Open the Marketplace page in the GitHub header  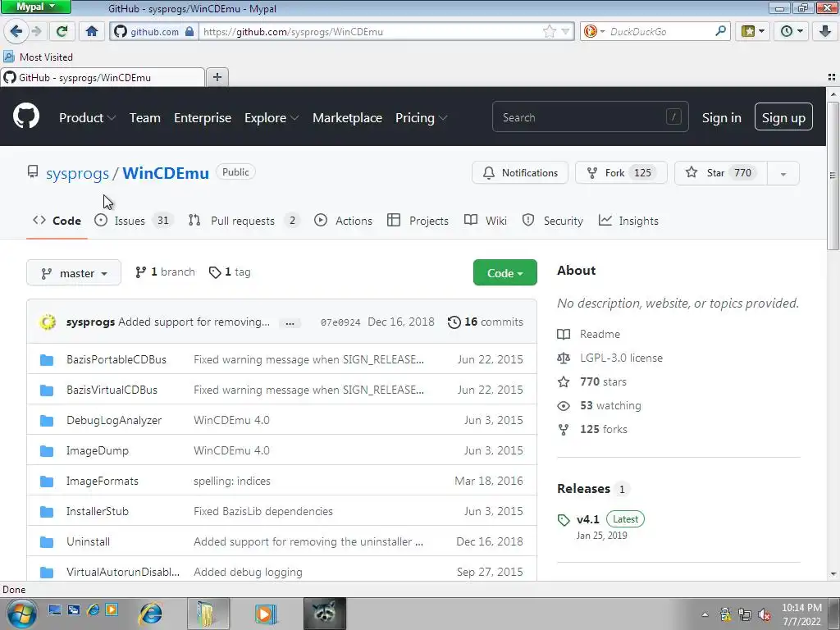coord(347,118)
